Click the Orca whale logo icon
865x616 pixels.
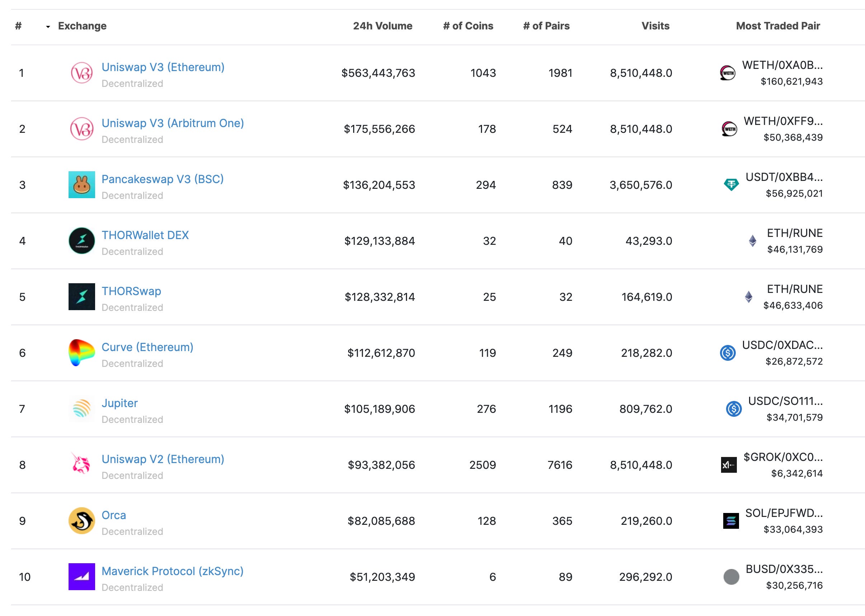coord(81,521)
